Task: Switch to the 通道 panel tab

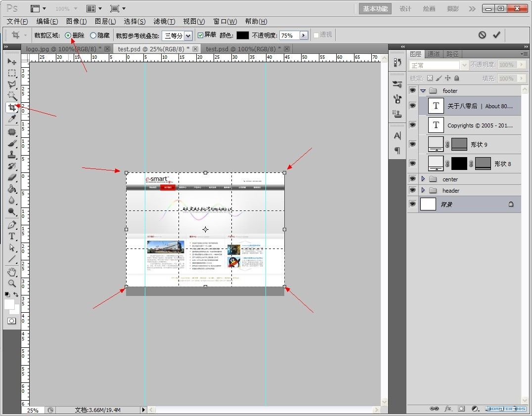Action: (x=434, y=54)
